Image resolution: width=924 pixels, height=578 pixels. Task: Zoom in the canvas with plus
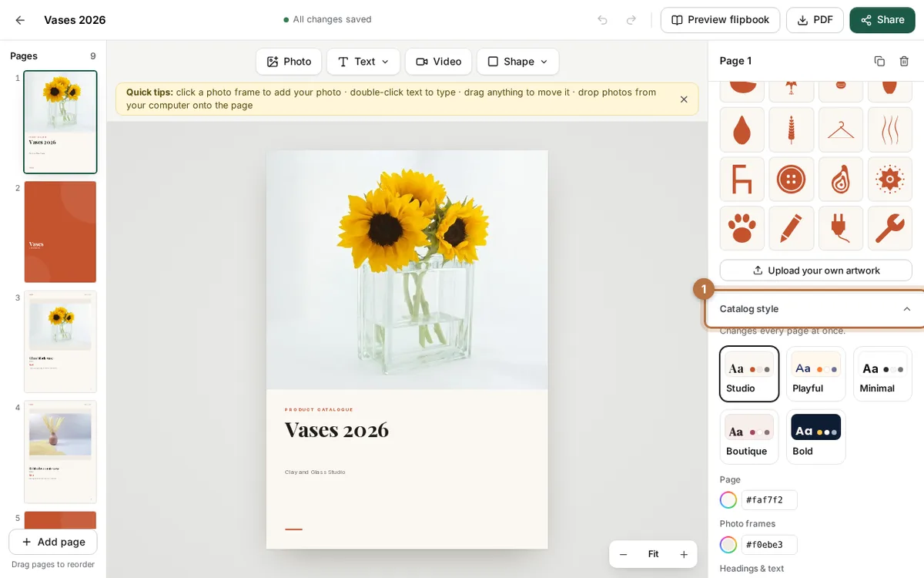pyautogui.click(x=684, y=554)
